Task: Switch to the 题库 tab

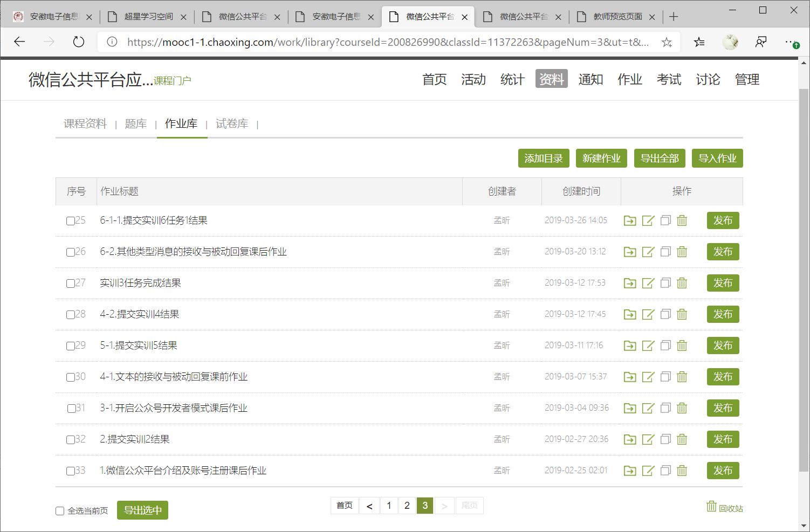Action: (135, 124)
